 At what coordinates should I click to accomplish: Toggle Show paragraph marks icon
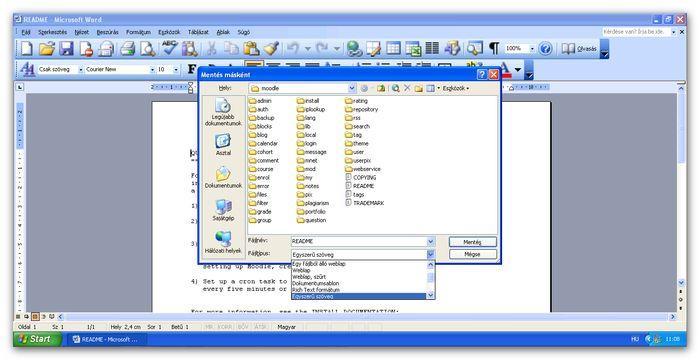[x=494, y=48]
